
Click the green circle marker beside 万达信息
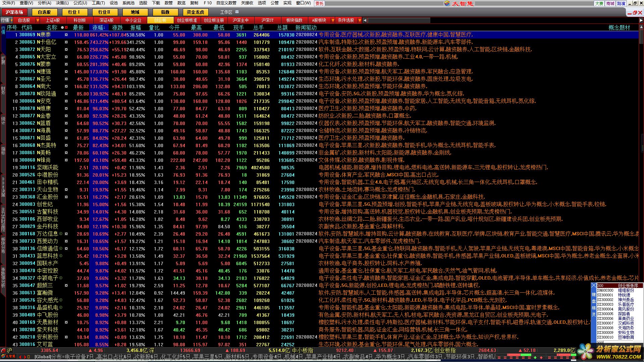click(x=61, y=234)
